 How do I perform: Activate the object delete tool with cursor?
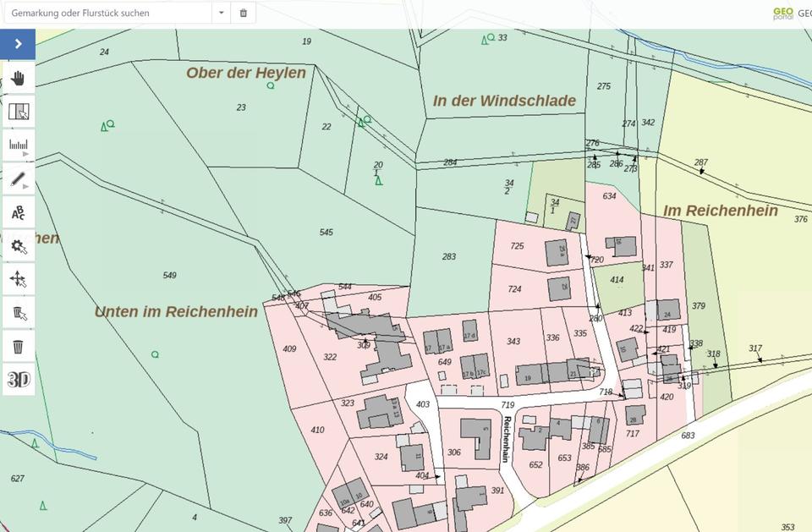click(18, 312)
